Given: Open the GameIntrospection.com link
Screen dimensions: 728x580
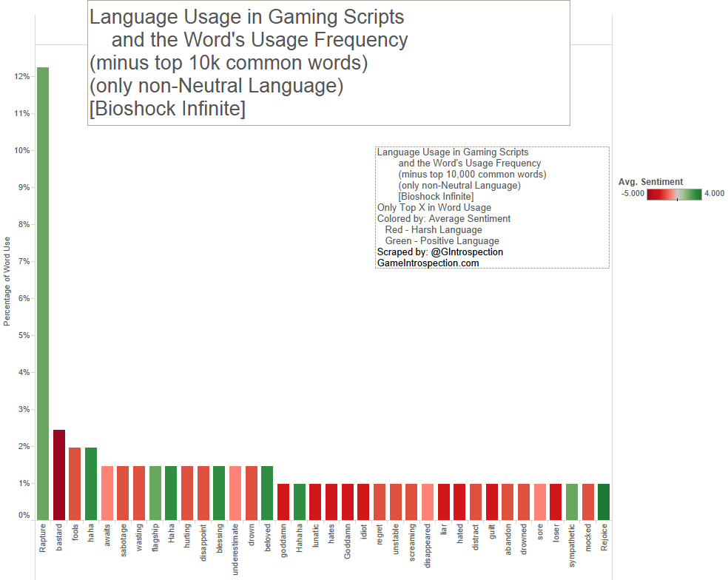Looking at the screenshot, I should [x=428, y=263].
